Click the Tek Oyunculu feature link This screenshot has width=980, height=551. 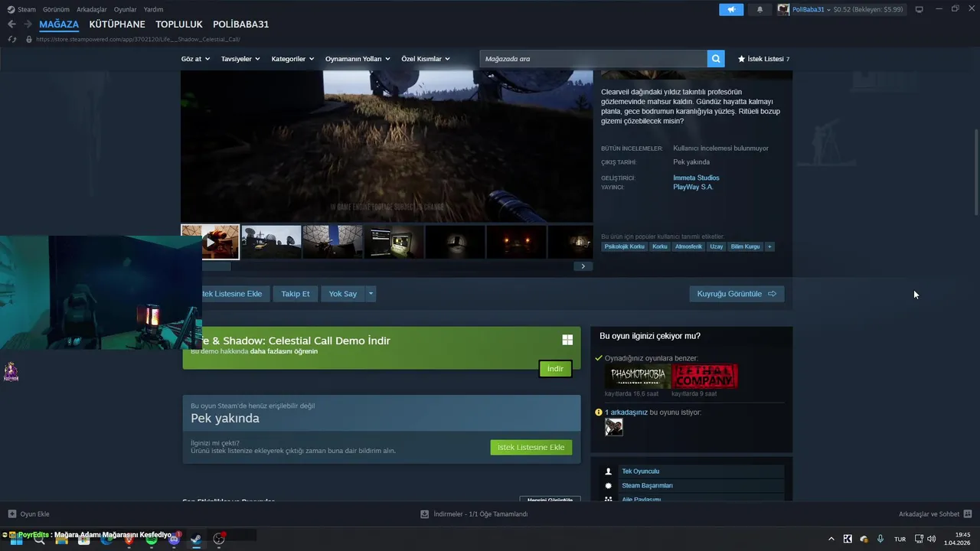tap(640, 471)
